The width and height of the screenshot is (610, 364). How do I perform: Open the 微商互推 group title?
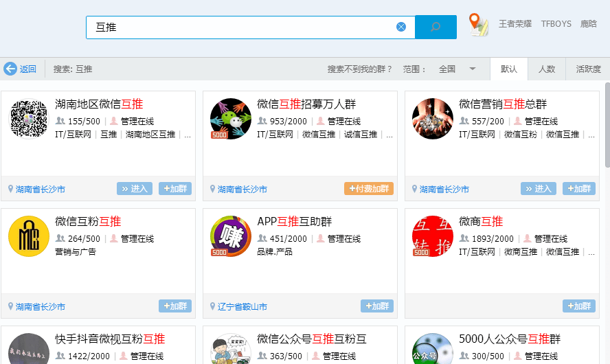(481, 221)
